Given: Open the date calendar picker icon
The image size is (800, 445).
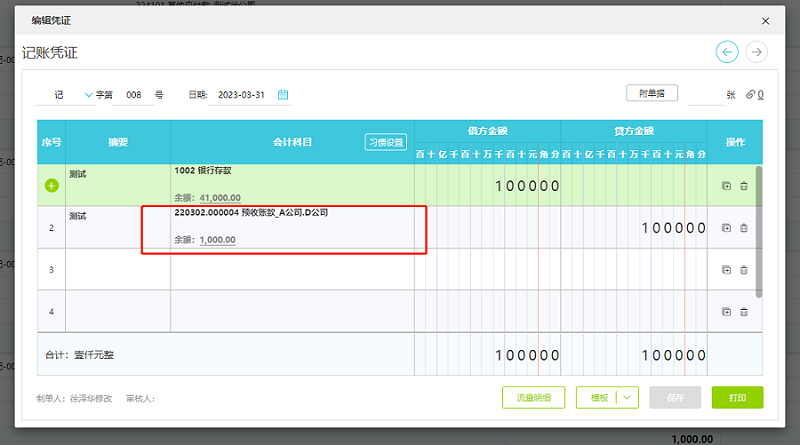Looking at the screenshot, I should [283, 94].
